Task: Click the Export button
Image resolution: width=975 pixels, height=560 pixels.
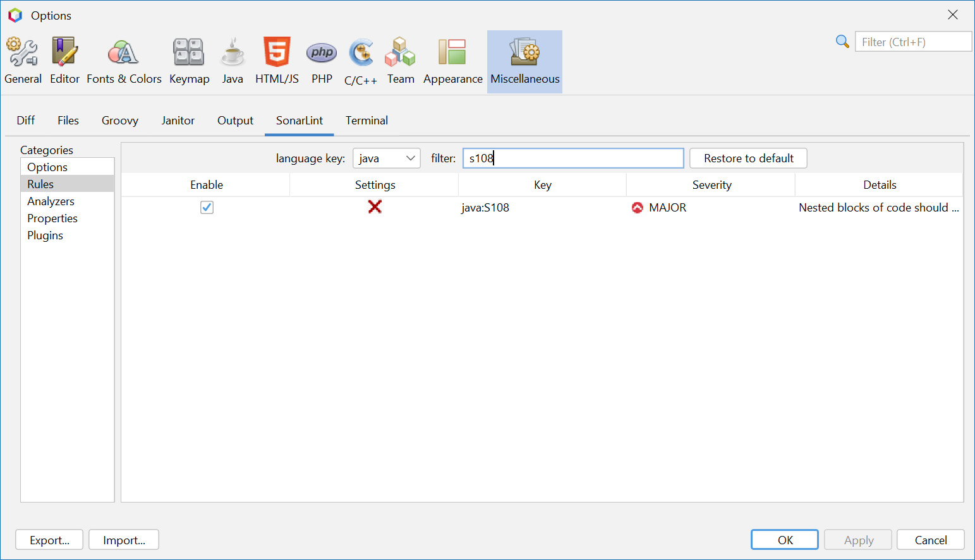Action: pyautogui.click(x=49, y=540)
